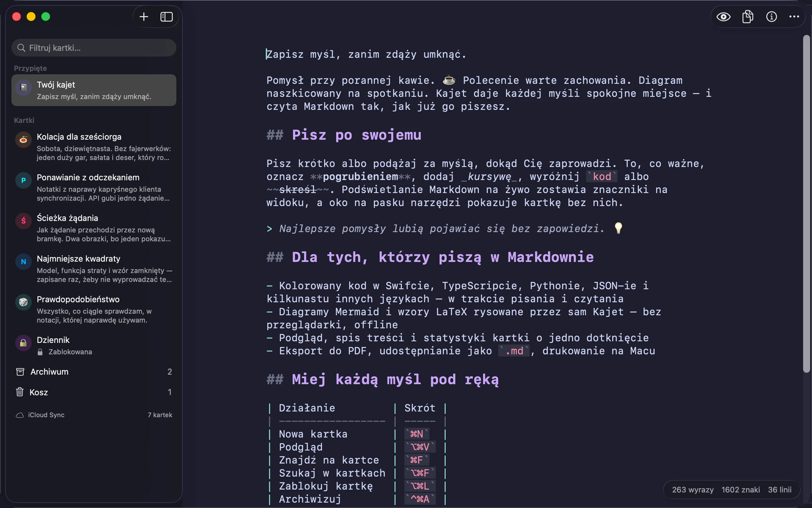Click the dice icon of Prawdopodobieństwo note
This screenshot has width=812, height=508.
pos(23,302)
